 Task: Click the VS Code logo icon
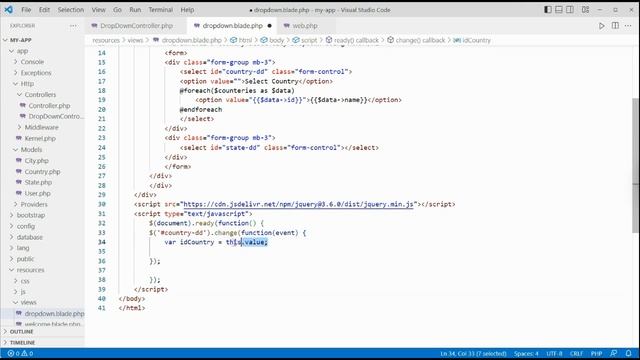(x=9, y=9)
